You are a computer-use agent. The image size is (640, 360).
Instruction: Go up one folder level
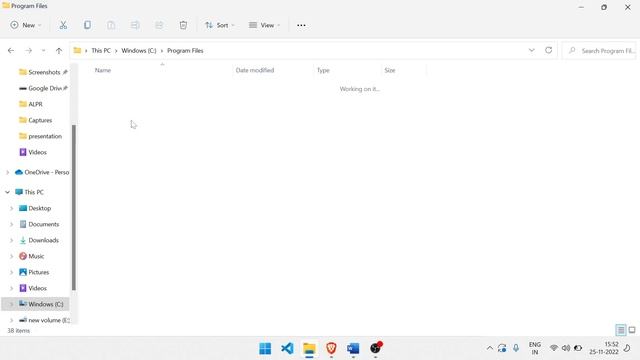coord(59,51)
